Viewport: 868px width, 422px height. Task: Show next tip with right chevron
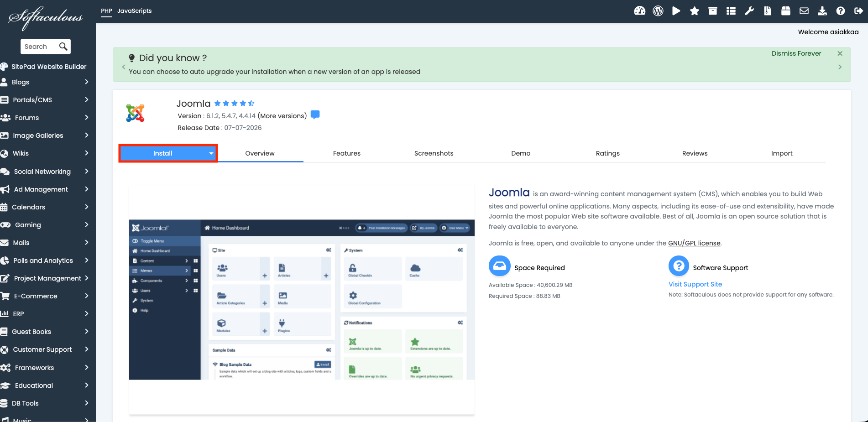840,67
